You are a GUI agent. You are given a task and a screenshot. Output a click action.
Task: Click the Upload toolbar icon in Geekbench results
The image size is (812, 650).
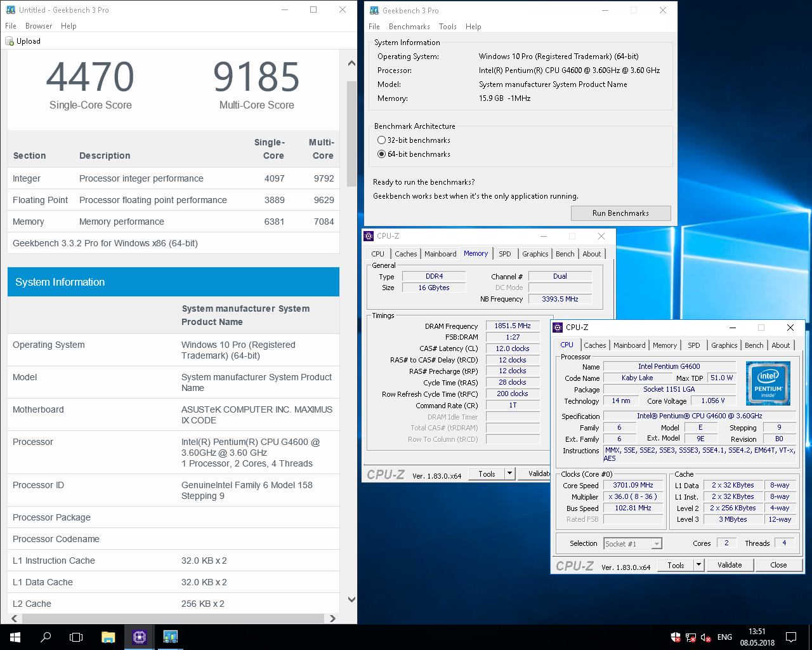(x=10, y=41)
